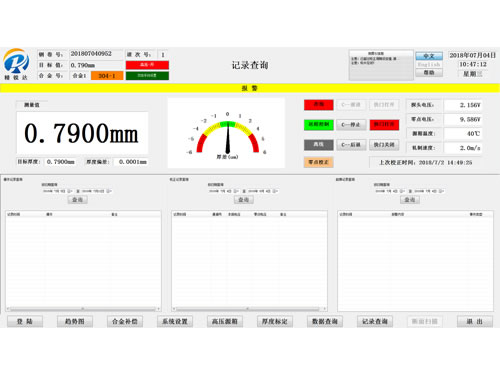This screenshot has width=500, height=375.
Task: Click the C--停止 button
Action: [x=351, y=125]
